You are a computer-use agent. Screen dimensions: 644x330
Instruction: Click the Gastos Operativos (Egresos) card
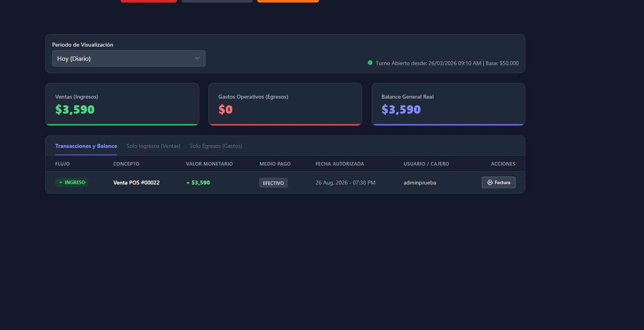pos(285,104)
